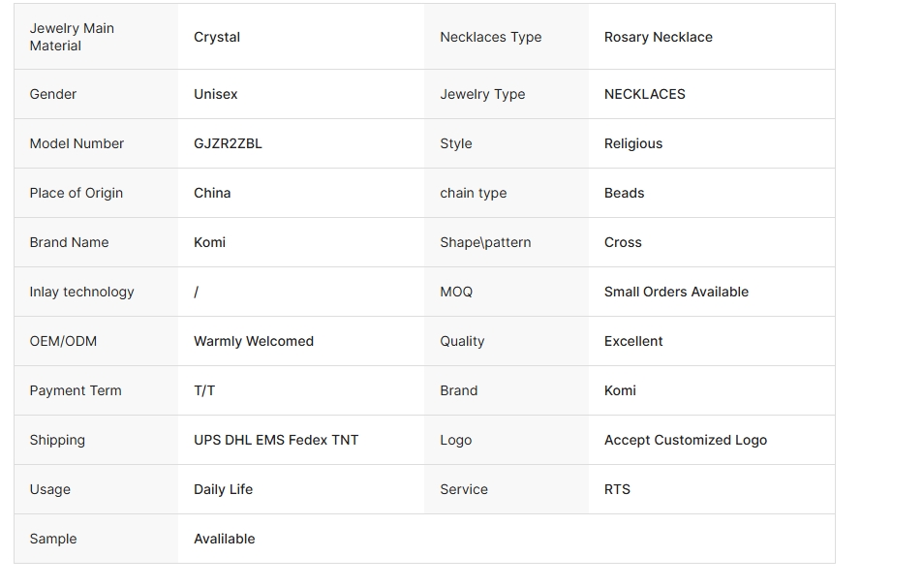The height and width of the screenshot is (588, 923).
Task: Click the RTS service value
Action: tap(617, 489)
